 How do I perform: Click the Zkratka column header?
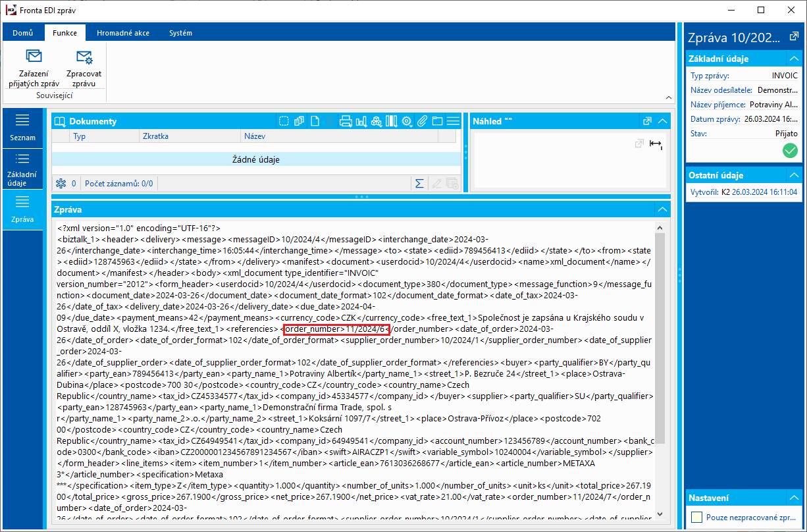pos(190,136)
